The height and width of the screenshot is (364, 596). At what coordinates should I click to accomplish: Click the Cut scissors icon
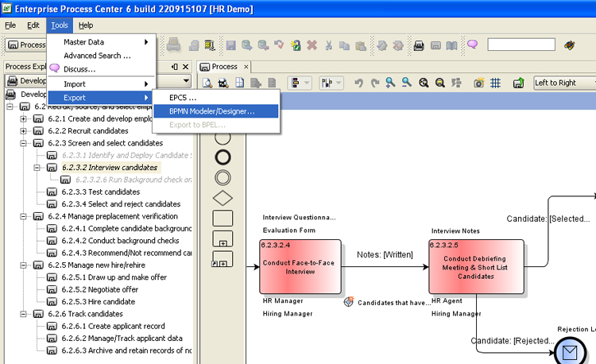[x=329, y=45]
